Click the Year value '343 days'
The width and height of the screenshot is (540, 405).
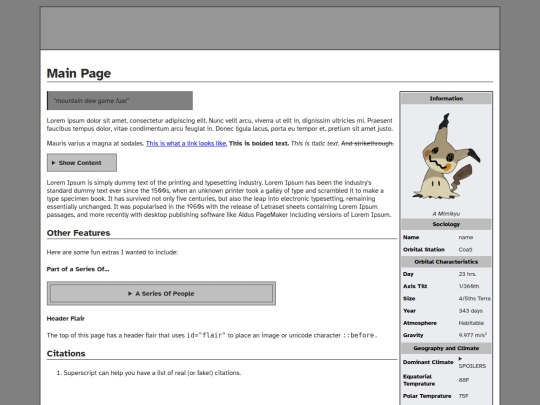pyautogui.click(x=470, y=311)
